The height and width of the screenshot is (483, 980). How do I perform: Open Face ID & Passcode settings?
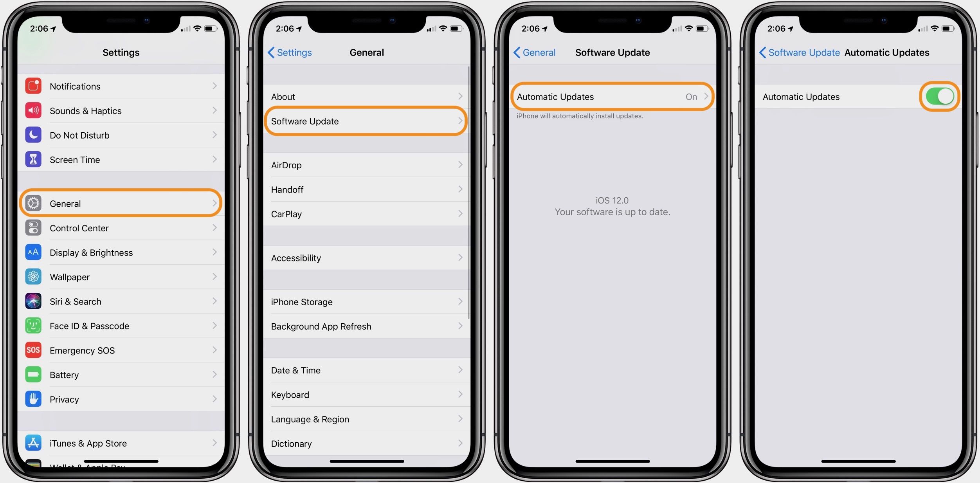[x=122, y=323]
